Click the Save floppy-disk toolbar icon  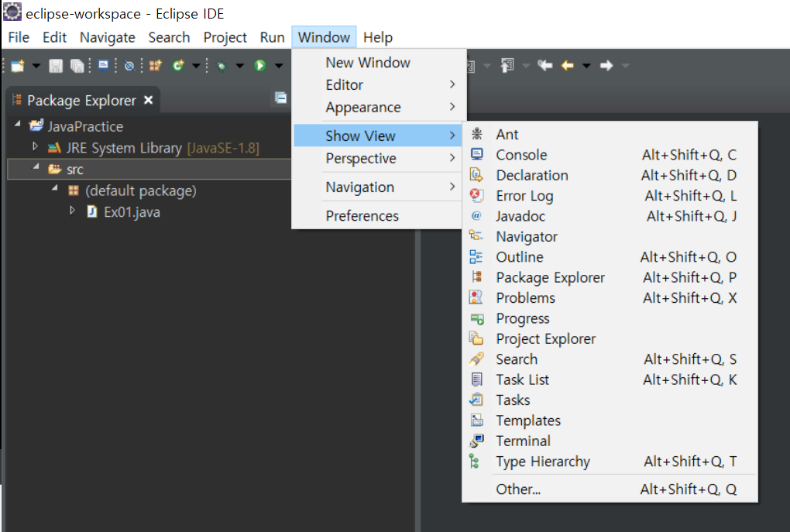56,66
